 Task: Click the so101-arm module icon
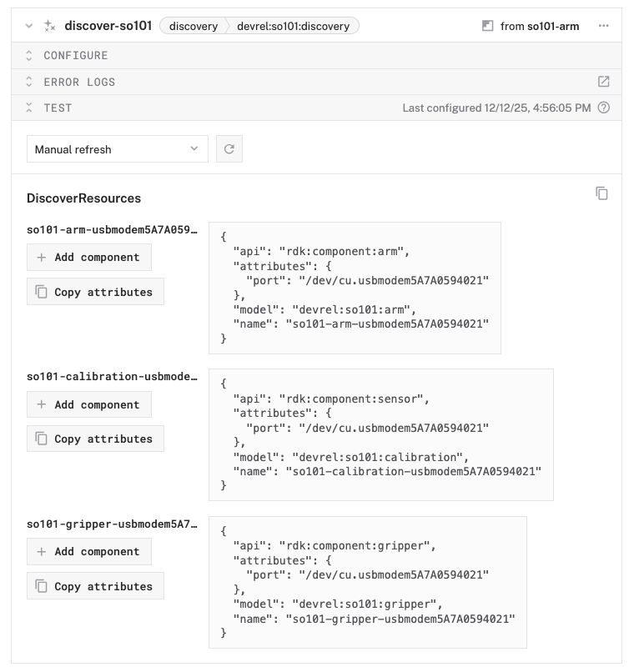488,26
